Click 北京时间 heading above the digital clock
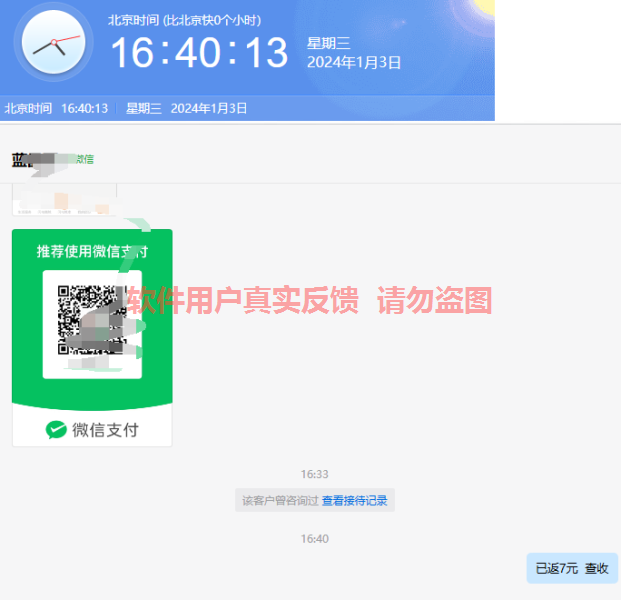This screenshot has width=621, height=600. click(x=134, y=19)
